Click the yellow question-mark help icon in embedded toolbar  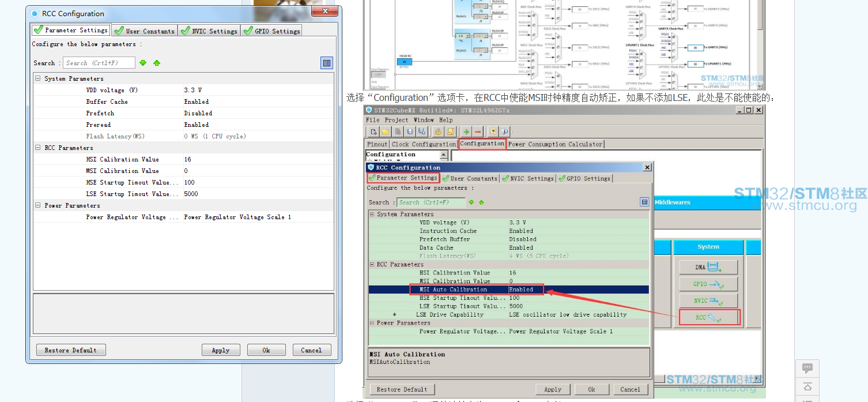click(493, 132)
